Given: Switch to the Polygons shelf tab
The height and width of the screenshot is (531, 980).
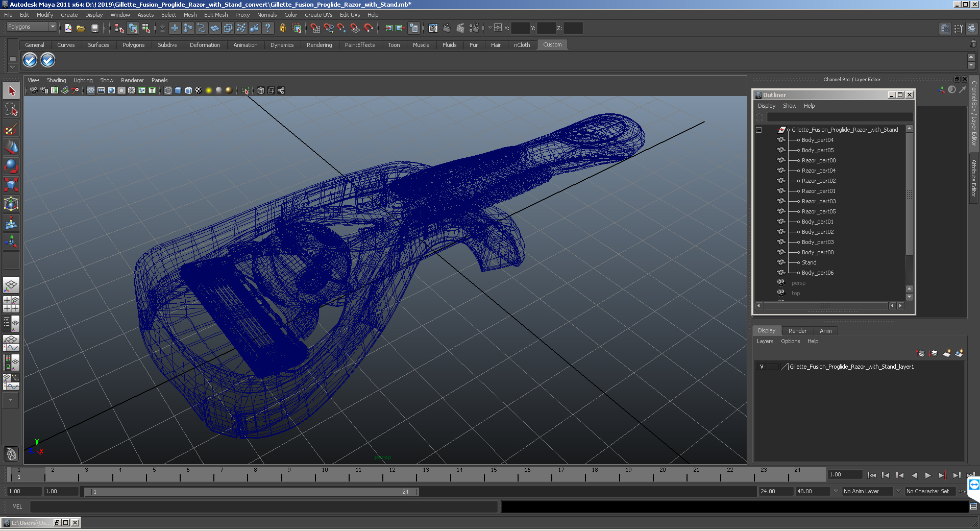Looking at the screenshot, I should pyautogui.click(x=133, y=45).
